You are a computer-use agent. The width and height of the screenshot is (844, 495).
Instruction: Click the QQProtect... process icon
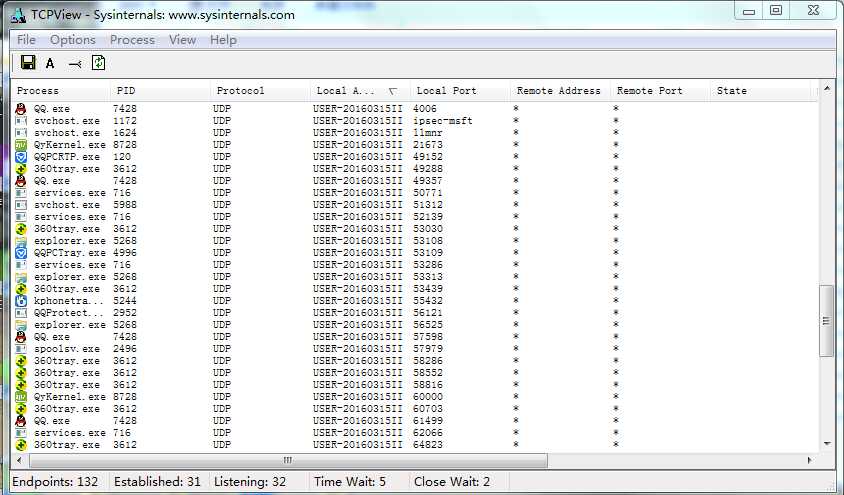(20, 313)
